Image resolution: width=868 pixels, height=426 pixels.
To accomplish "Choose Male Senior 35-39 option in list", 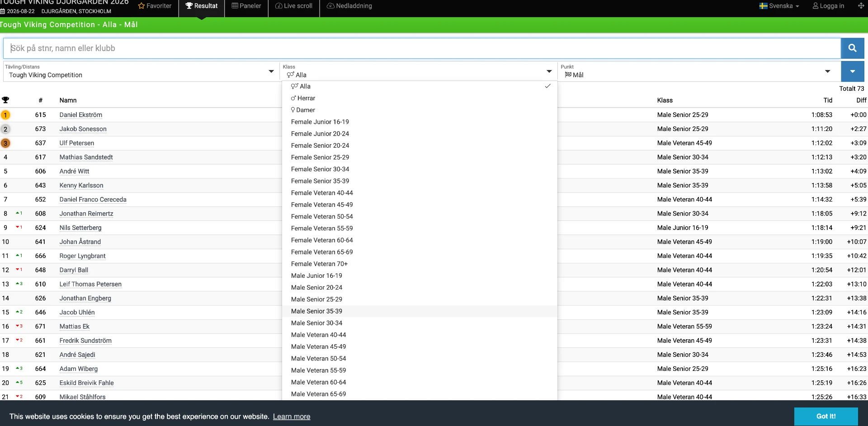I will coord(420,311).
